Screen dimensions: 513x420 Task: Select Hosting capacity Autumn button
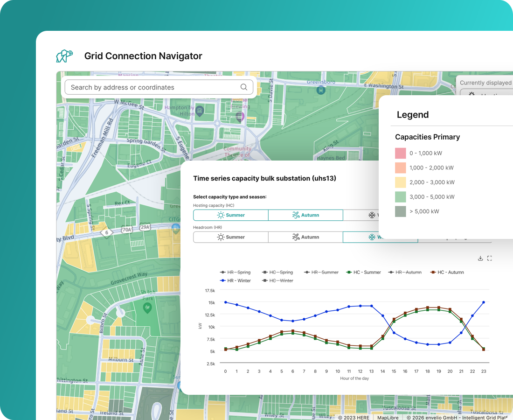[305, 215]
